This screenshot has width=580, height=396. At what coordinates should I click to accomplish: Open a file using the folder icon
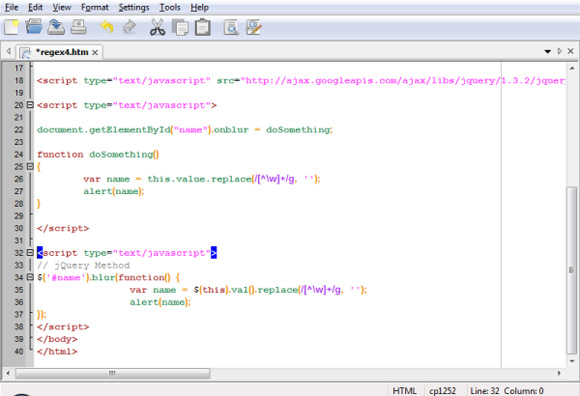[34, 27]
